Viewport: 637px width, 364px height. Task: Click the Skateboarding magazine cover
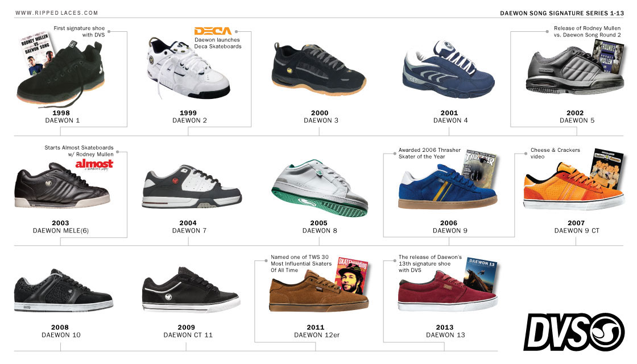352,276
